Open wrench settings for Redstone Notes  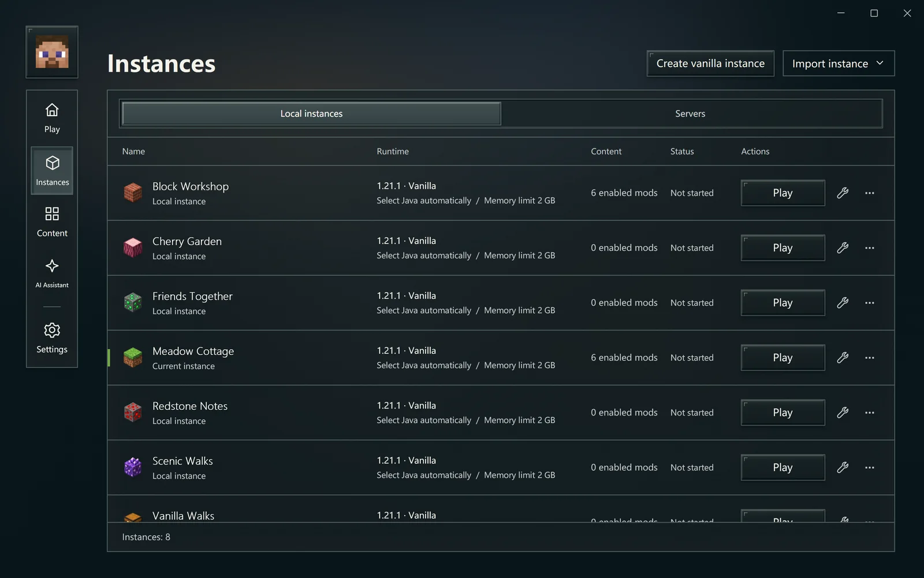(843, 413)
